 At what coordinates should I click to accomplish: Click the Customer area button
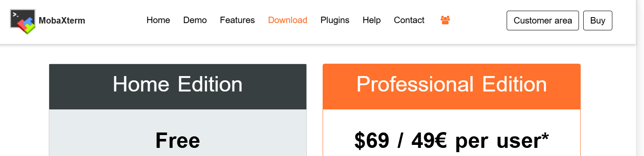click(543, 21)
